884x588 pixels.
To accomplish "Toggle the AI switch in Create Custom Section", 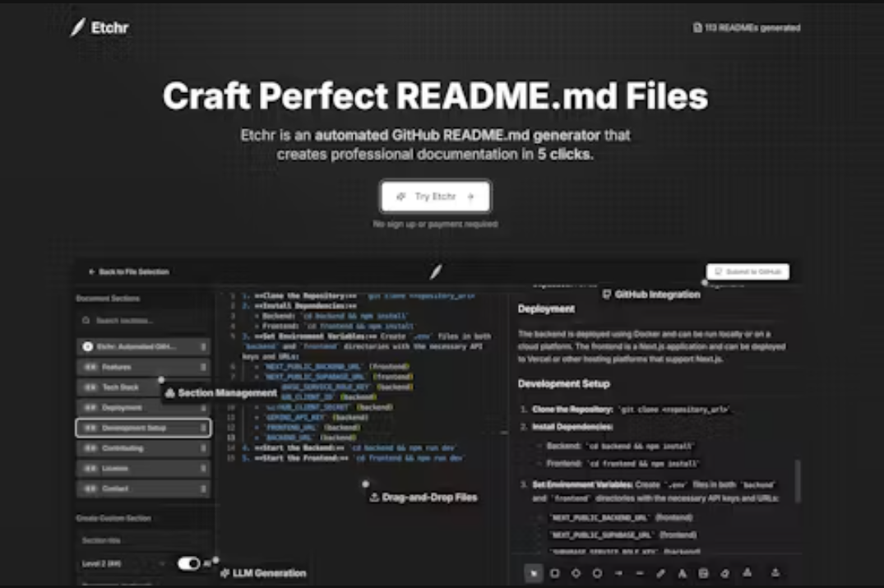I will coord(189,563).
